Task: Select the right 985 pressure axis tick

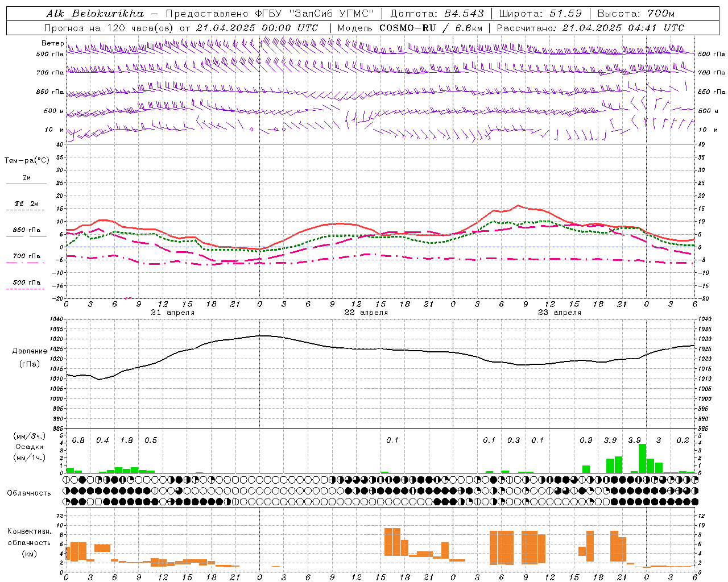Action: coord(704,429)
